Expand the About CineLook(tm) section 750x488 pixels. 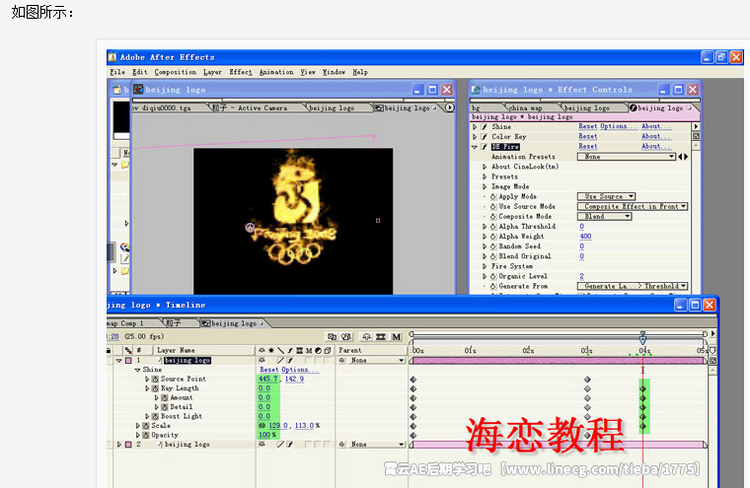[x=485, y=167]
